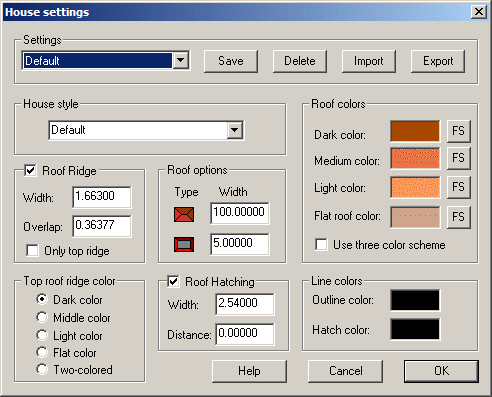Image resolution: width=492 pixels, height=397 pixels.
Task: Click the hip roof type icon
Action: [x=184, y=214]
